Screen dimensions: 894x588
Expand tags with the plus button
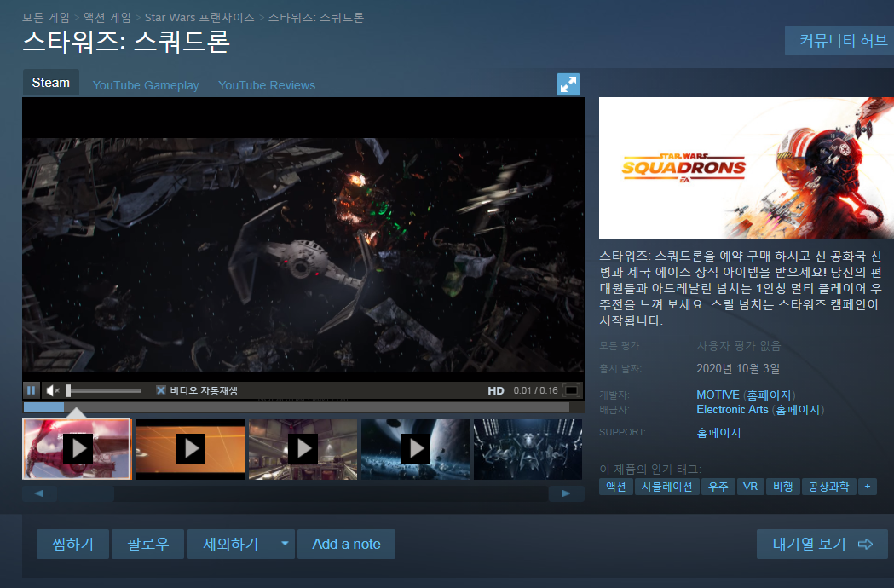click(x=868, y=487)
